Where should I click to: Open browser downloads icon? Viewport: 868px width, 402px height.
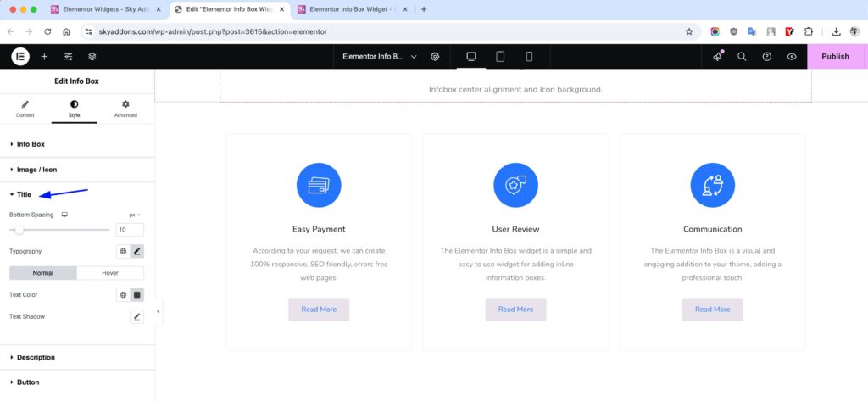point(837,32)
